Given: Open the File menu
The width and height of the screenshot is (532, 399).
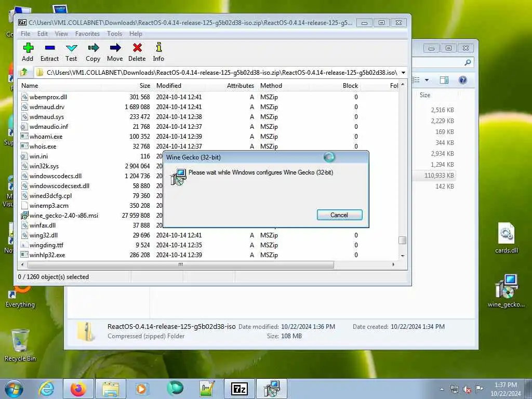Looking at the screenshot, I should tap(25, 34).
